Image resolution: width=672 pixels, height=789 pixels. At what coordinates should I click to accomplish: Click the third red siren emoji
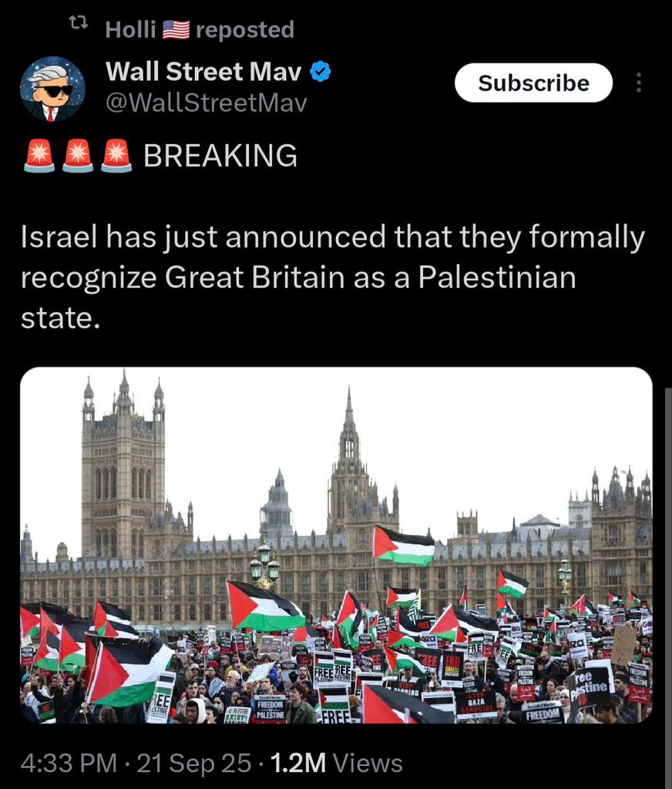click(x=116, y=156)
